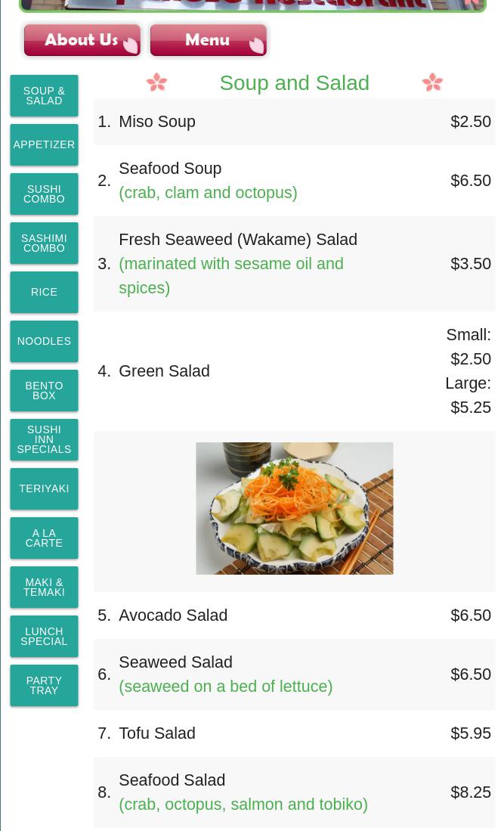The width and height of the screenshot is (504, 831).
Task: Open the About Us page
Action: point(82,40)
